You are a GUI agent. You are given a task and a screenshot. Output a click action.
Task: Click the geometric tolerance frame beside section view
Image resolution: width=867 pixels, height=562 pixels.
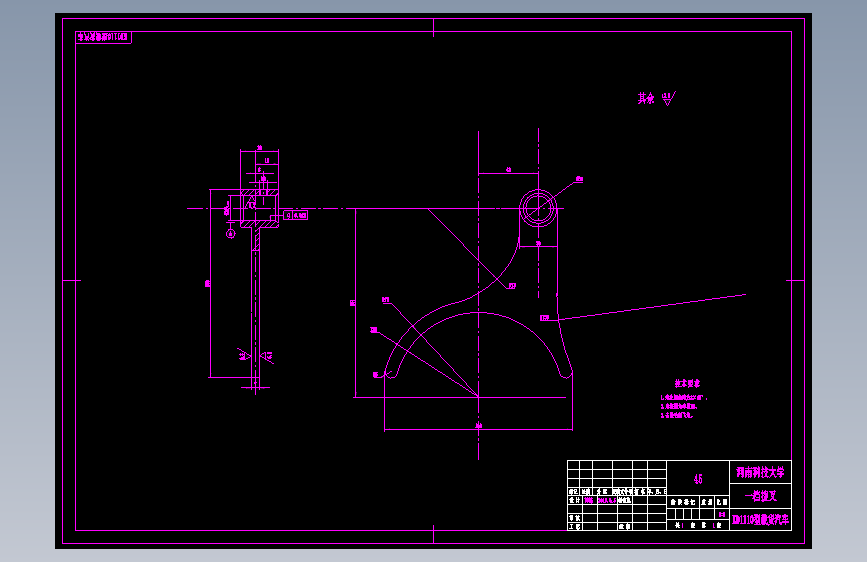295,215
